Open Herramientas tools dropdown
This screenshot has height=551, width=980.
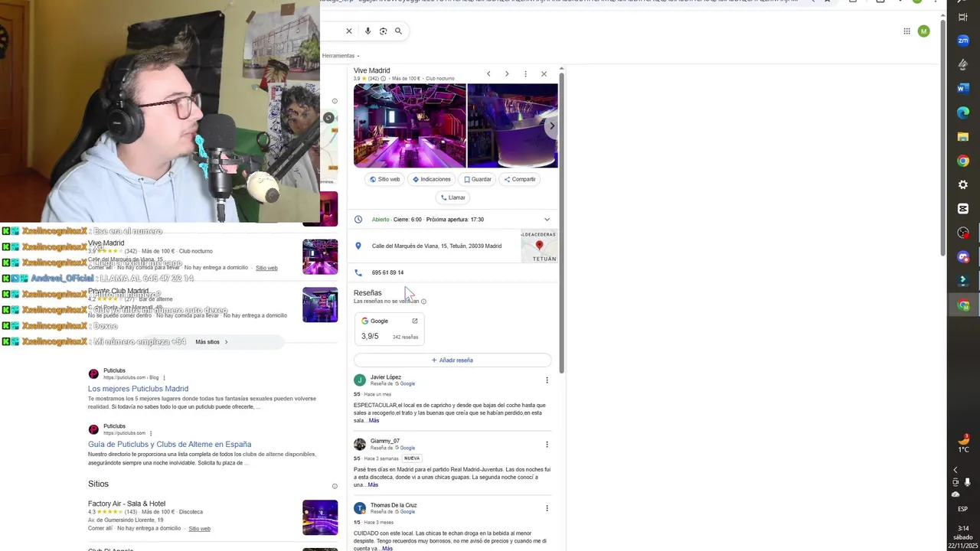click(341, 56)
